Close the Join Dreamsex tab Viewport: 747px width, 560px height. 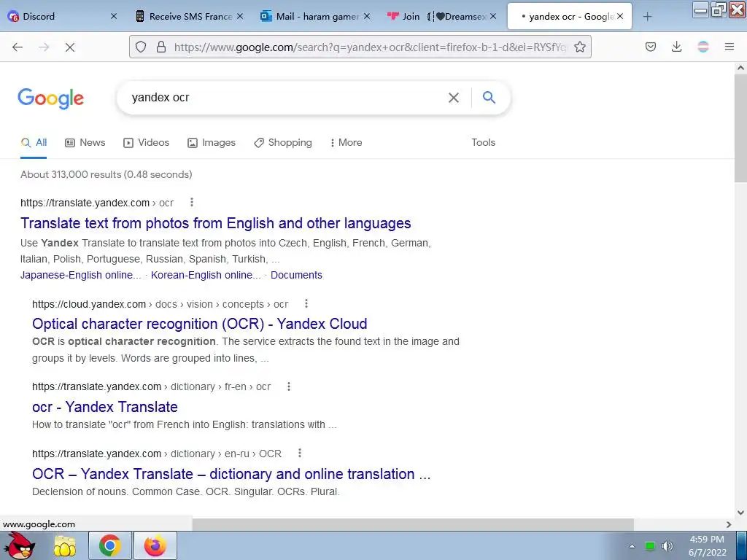493,17
